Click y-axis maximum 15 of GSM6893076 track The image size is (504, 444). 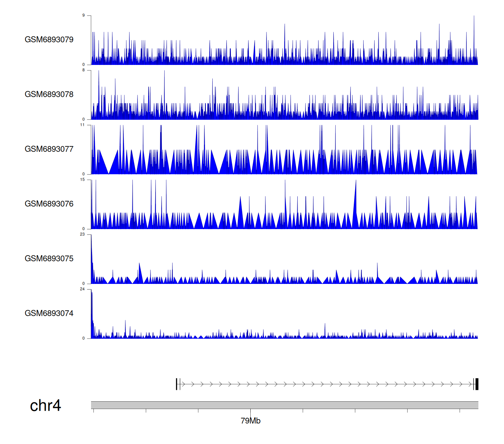point(82,180)
